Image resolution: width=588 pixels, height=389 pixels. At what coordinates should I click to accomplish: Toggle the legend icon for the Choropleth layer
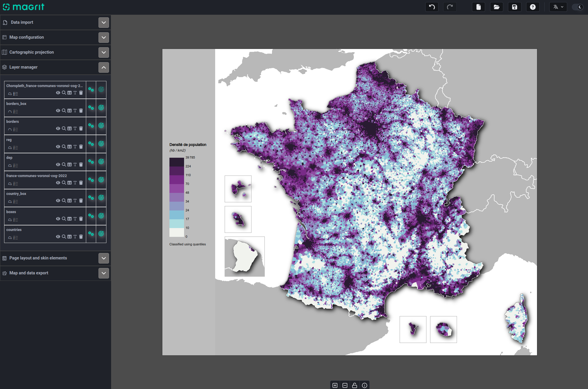16,94
